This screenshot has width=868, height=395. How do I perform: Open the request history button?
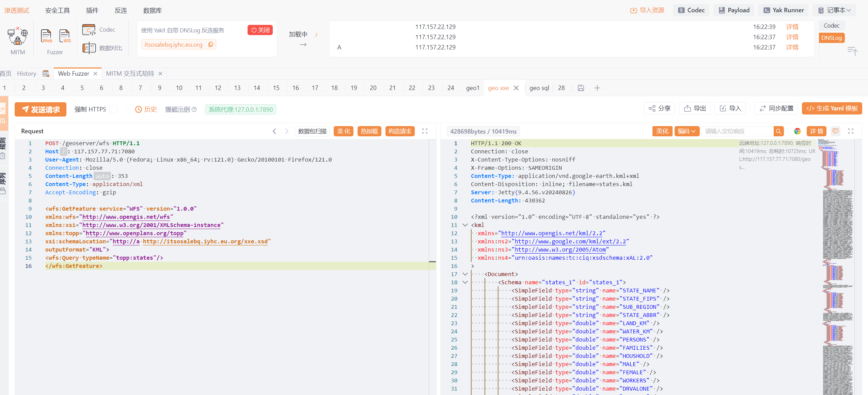tap(146, 109)
